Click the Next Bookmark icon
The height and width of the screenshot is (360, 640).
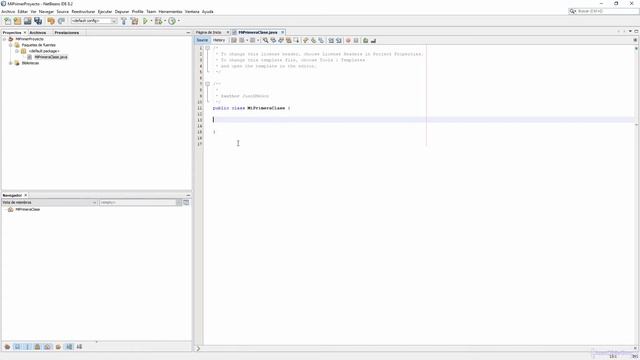click(x=313, y=40)
